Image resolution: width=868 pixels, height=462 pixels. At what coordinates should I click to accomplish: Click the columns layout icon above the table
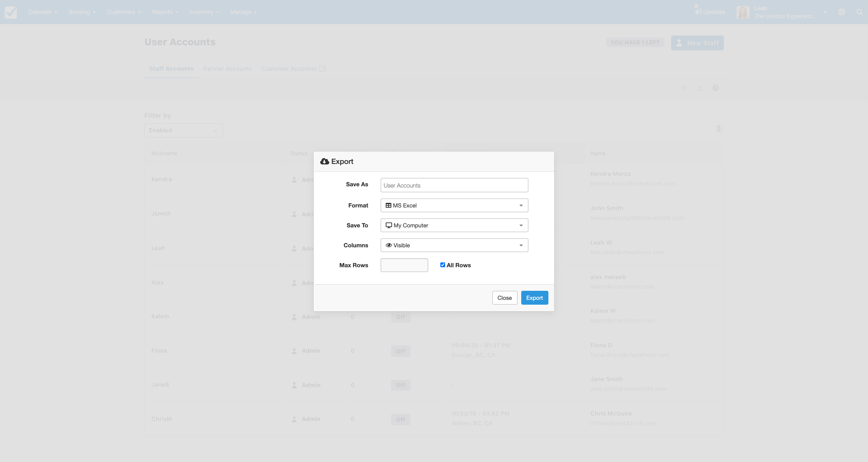pos(719,128)
